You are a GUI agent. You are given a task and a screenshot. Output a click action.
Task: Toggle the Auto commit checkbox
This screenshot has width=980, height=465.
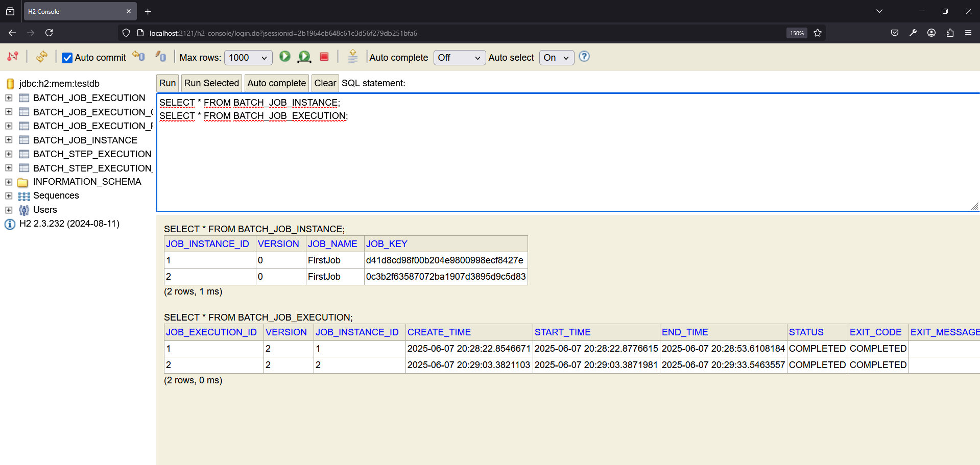[67, 58]
